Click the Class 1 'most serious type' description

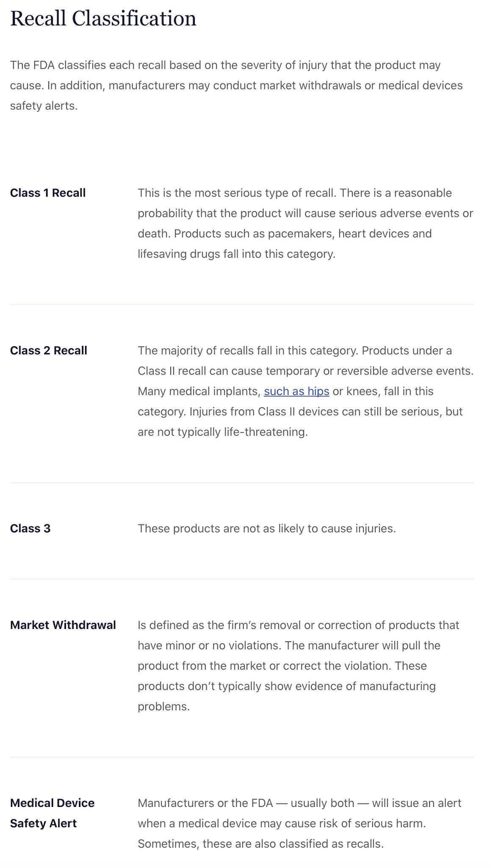click(x=305, y=223)
